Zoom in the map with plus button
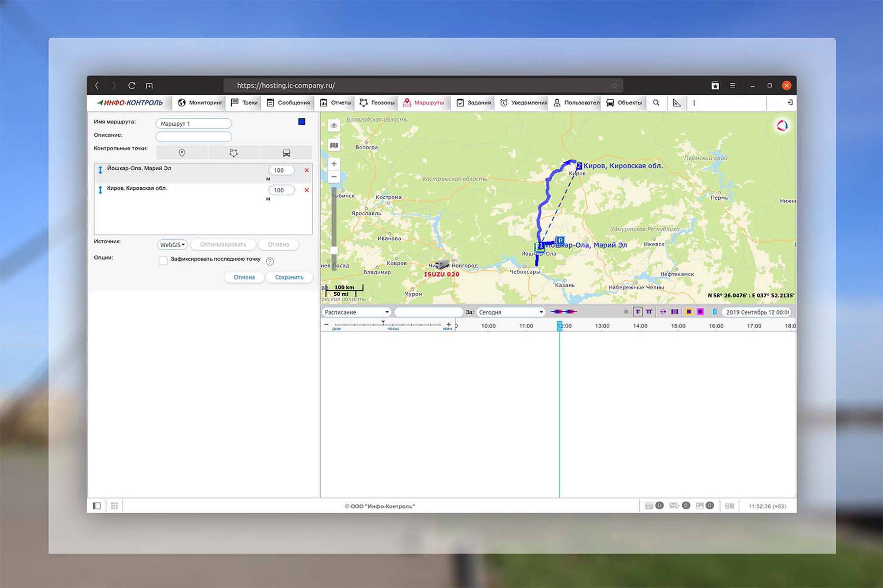 coord(334,164)
